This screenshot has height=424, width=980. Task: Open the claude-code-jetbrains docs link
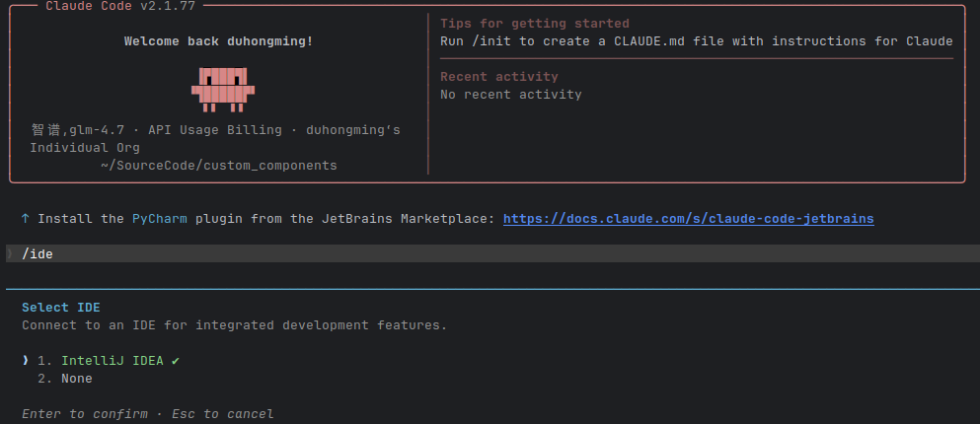[688, 219]
